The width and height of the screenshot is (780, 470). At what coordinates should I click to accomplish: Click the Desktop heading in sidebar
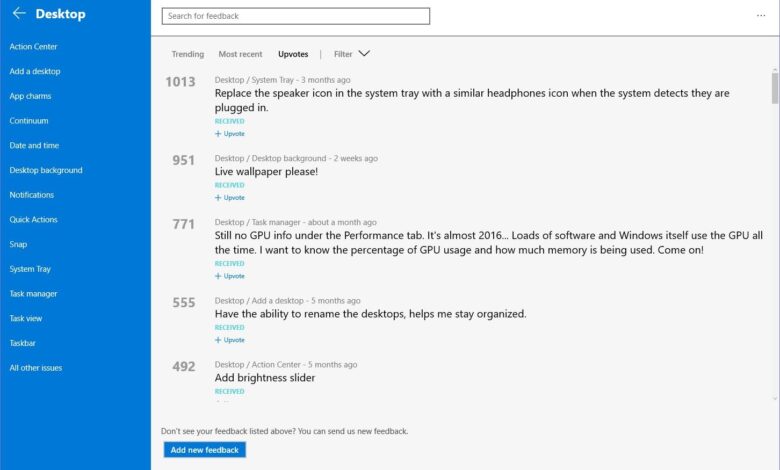coord(60,14)
